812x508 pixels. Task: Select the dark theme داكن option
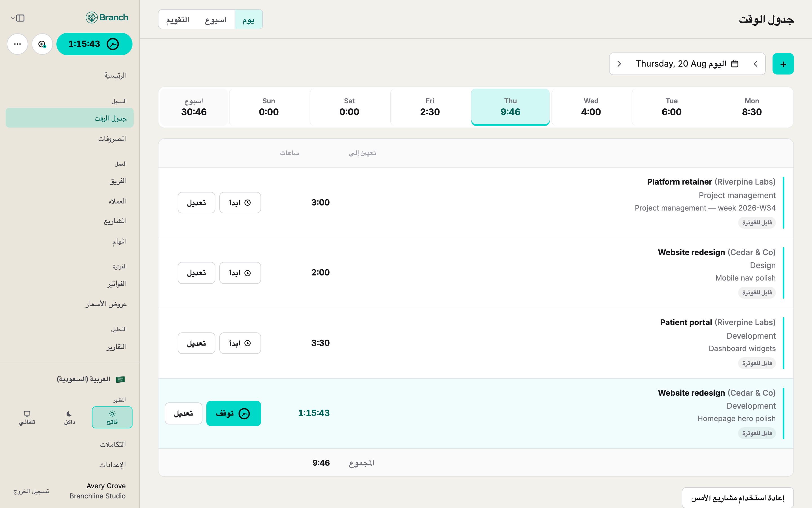point(69,417)
